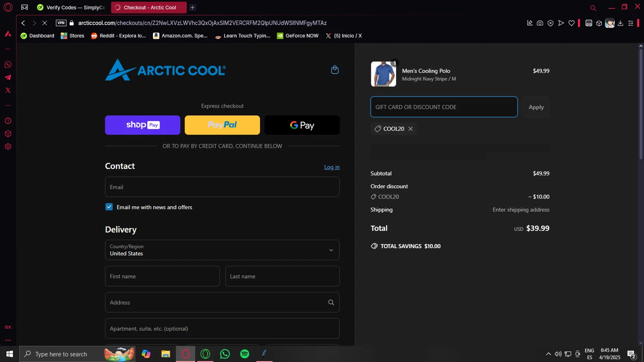This screenshot has width=644, height=362.
Task: Click the Log in link
Action: click(332, 167)
